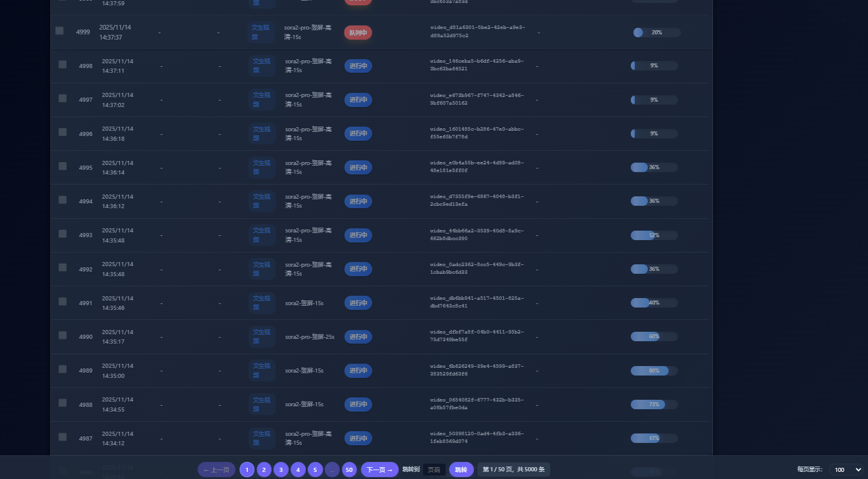This screenshot has height=479, width=868.
Task: Go to page 2 in pagination
Action: click(264, 470)
